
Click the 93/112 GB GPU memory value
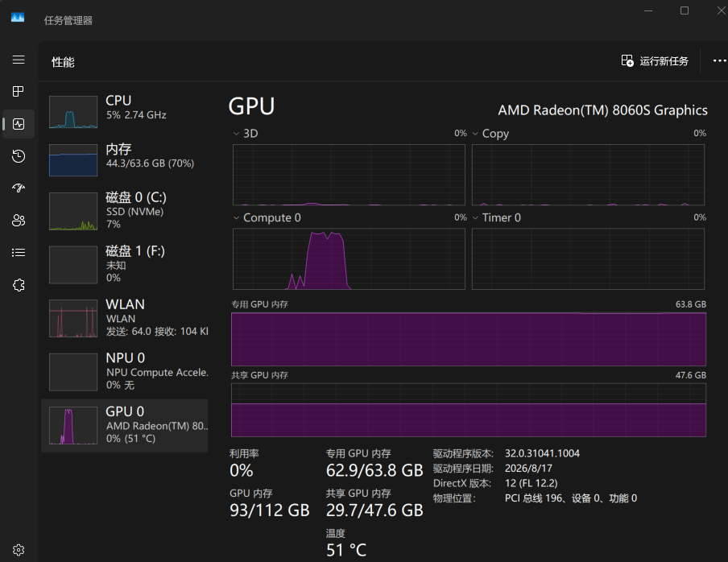point(269,510)
